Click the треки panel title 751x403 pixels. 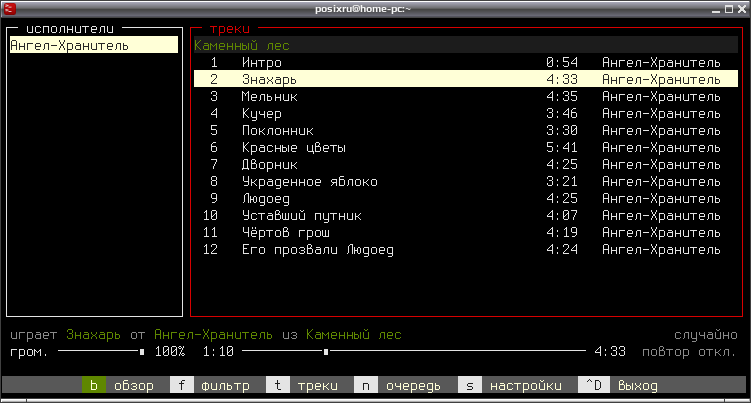click(x=230, y=29)
